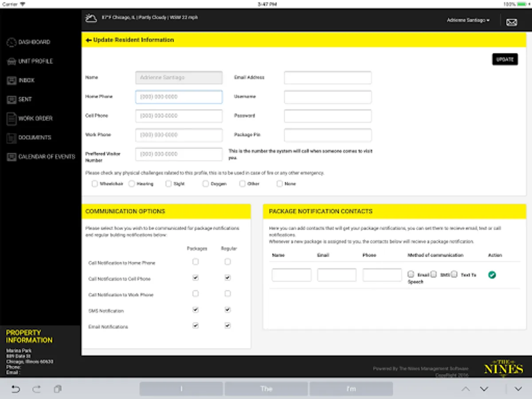Click the green checkmark action icon
Image resolution: width=532 pixels, height=399 pixels.
tap(492, 275)
